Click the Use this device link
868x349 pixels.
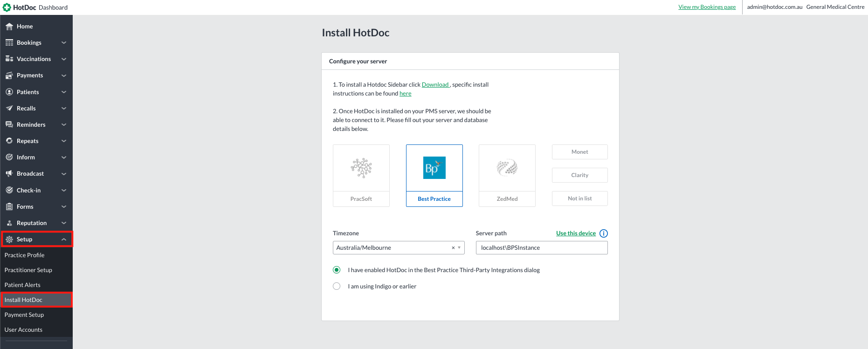576,233
